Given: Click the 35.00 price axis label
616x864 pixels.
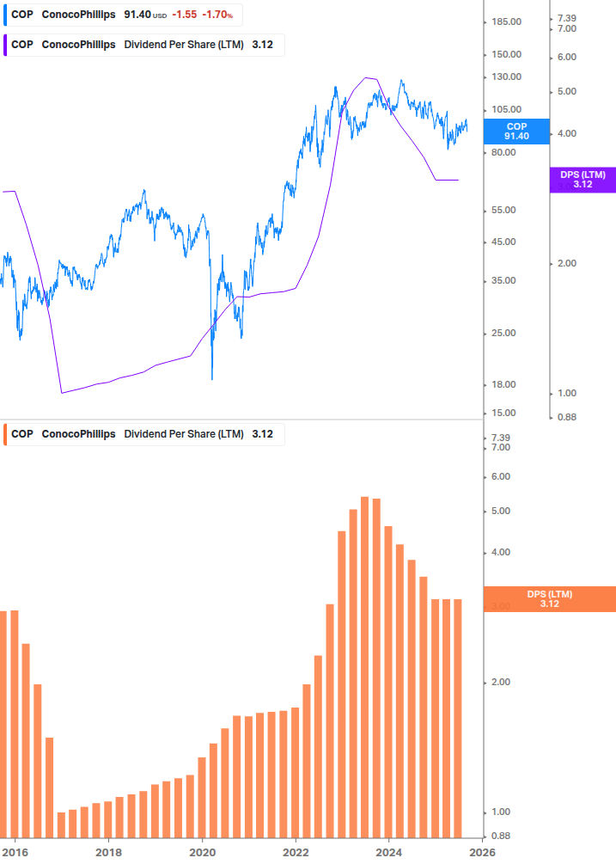Looking at the screenshot, I should point(503,280).
